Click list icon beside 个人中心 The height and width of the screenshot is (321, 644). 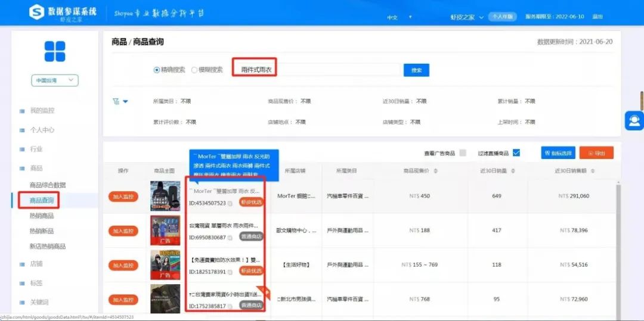coord(22,130)
